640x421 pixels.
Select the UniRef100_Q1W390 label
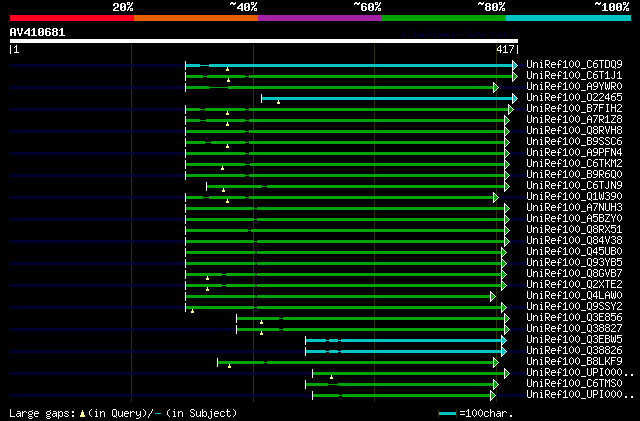click(574, 196)
